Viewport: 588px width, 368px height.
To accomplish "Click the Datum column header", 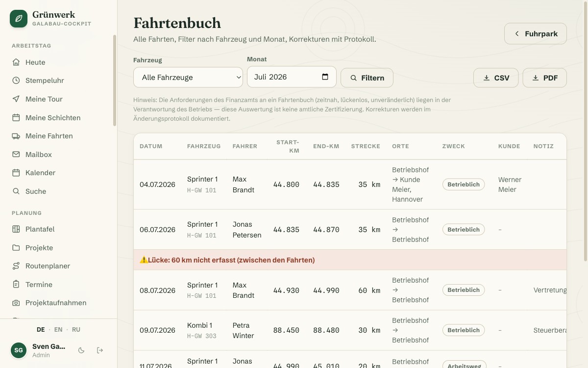I will tap(151, 146).
